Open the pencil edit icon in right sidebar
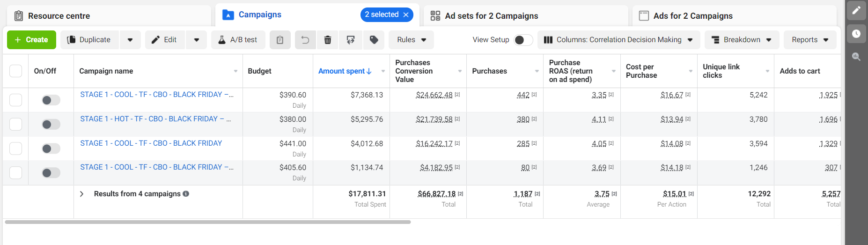868x245 pixels. point(856,10)
